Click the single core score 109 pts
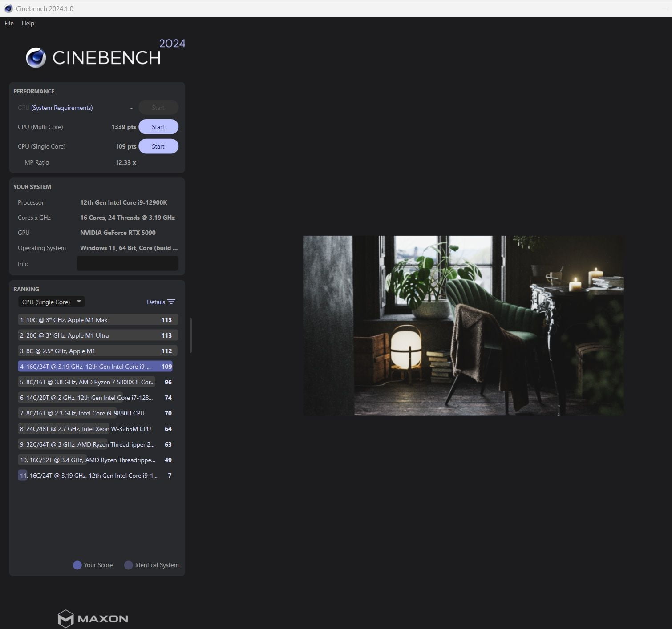The height and width of the screenshot is (629, 672). click(125, 146)
